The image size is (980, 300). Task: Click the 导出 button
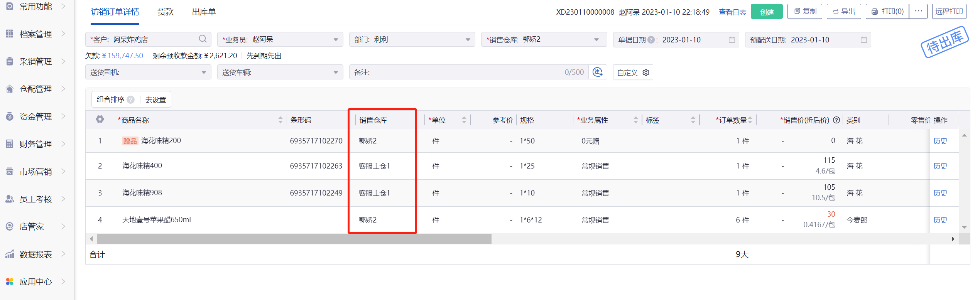click(844, 11)
